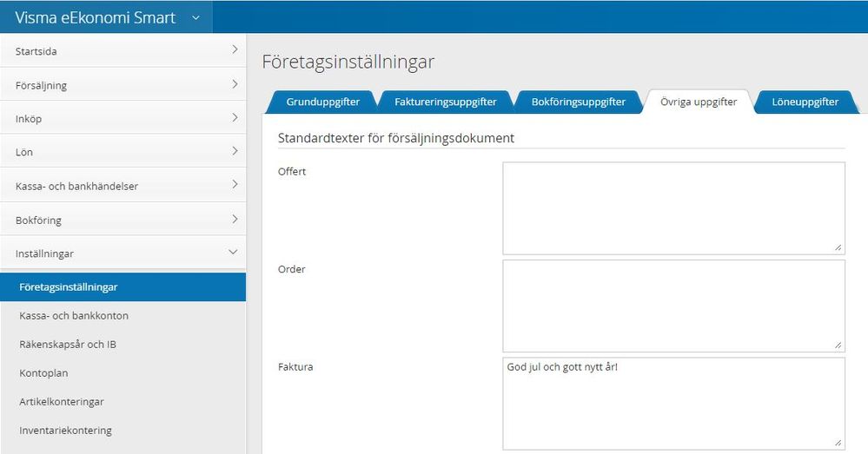This screenshot has height=454, width=868.
Task: Open Artikelkonteringar in the sidebar
Action: 62,401
